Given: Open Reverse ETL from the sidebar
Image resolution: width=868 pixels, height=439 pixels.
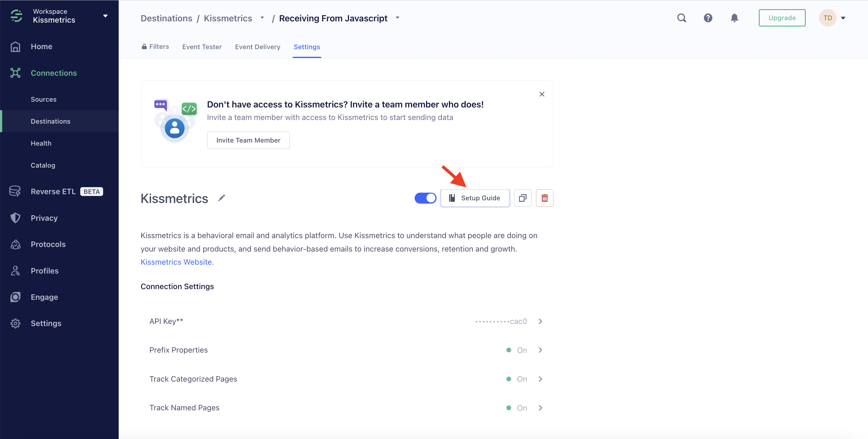Looking at the screenshot, I should tap(53, 191).
